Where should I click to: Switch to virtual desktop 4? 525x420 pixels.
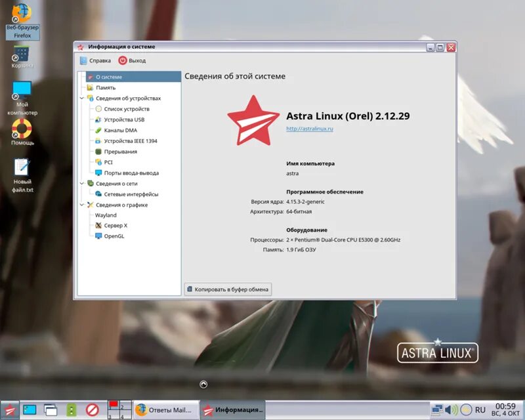pos(125,415)
